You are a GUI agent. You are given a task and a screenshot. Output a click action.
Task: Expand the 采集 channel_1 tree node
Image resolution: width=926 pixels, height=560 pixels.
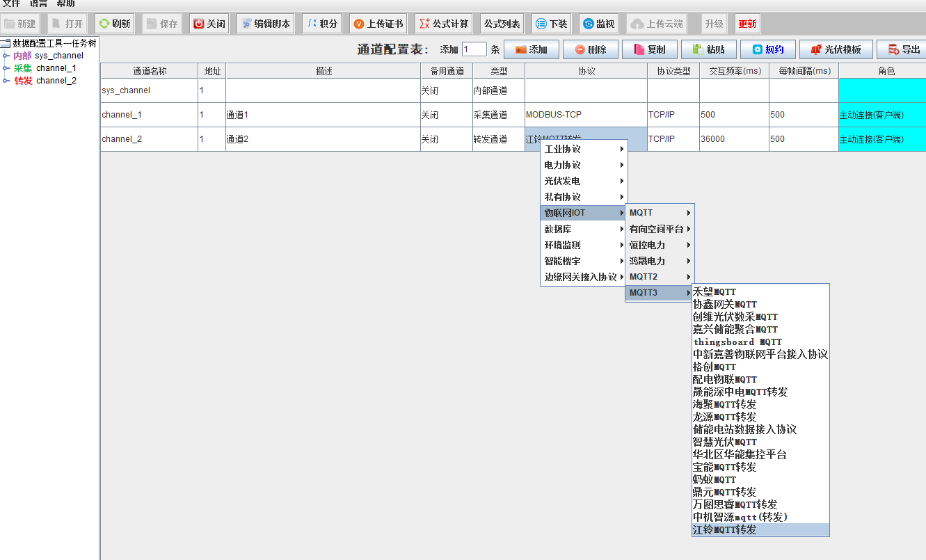(x=6, y=68)
